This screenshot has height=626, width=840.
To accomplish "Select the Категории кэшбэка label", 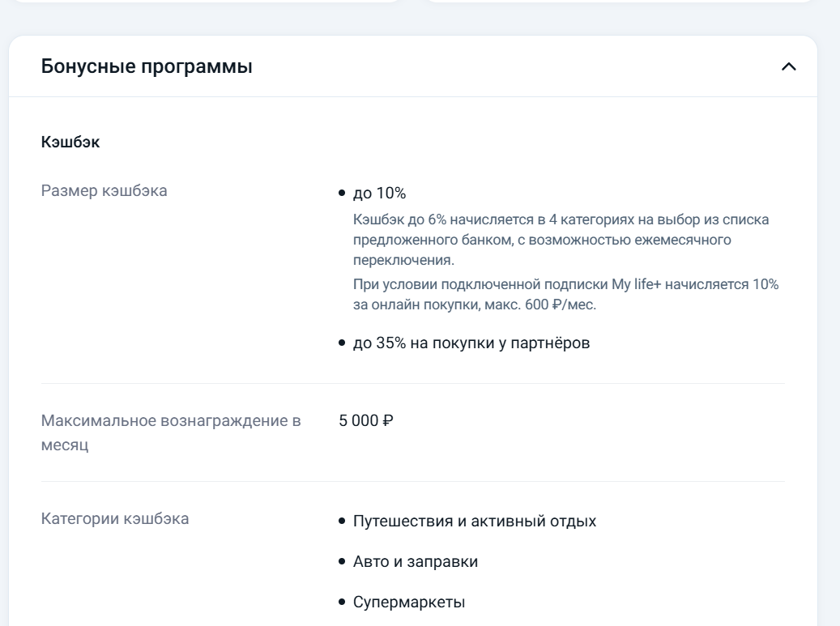I will 115,519.
